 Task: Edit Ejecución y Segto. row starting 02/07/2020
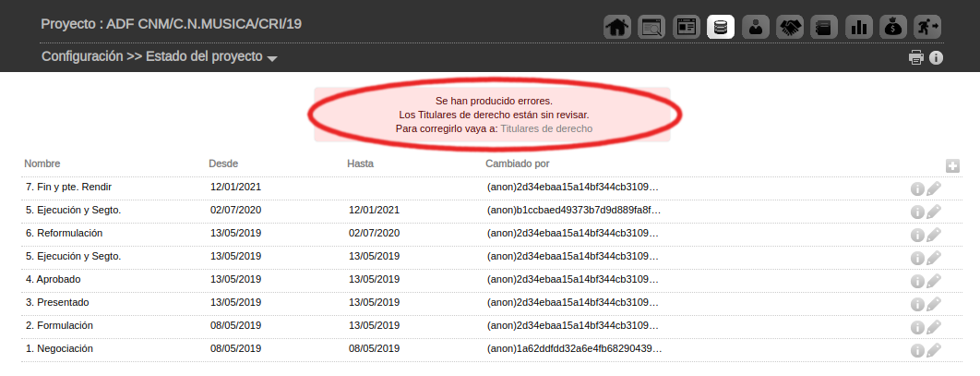934,212
